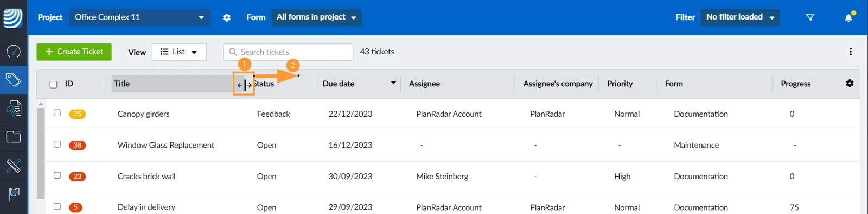The width and height of the screenshot is (868, 214).
Task: Open the All forms in project dropdown
Action: point(316,17)
